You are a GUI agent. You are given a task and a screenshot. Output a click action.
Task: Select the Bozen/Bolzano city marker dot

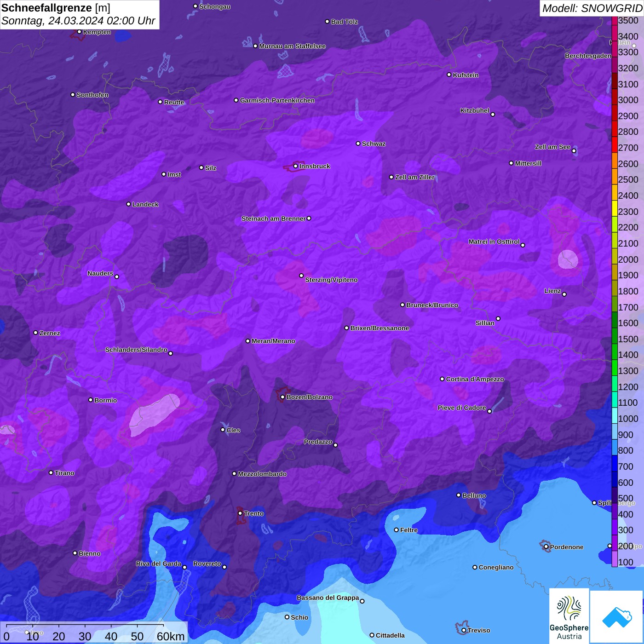click(282, 397)
